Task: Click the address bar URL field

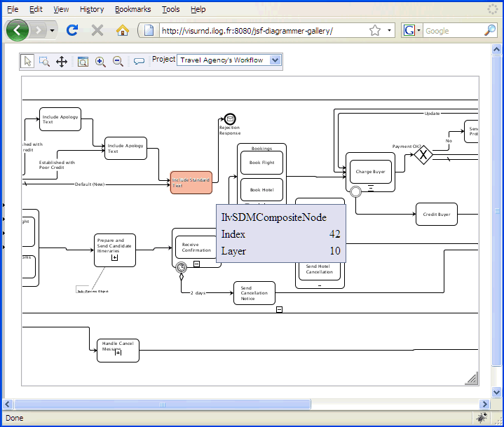Action: tap(259, 31)
